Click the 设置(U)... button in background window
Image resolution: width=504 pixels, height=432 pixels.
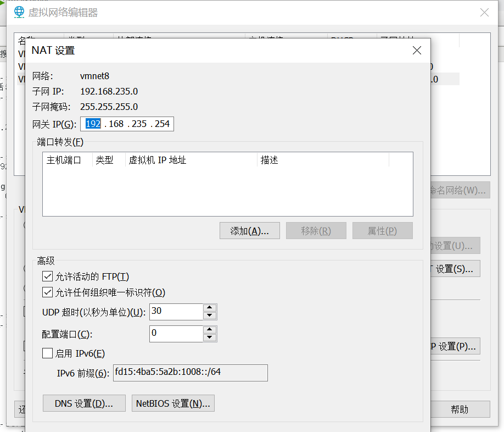(455, 246)
